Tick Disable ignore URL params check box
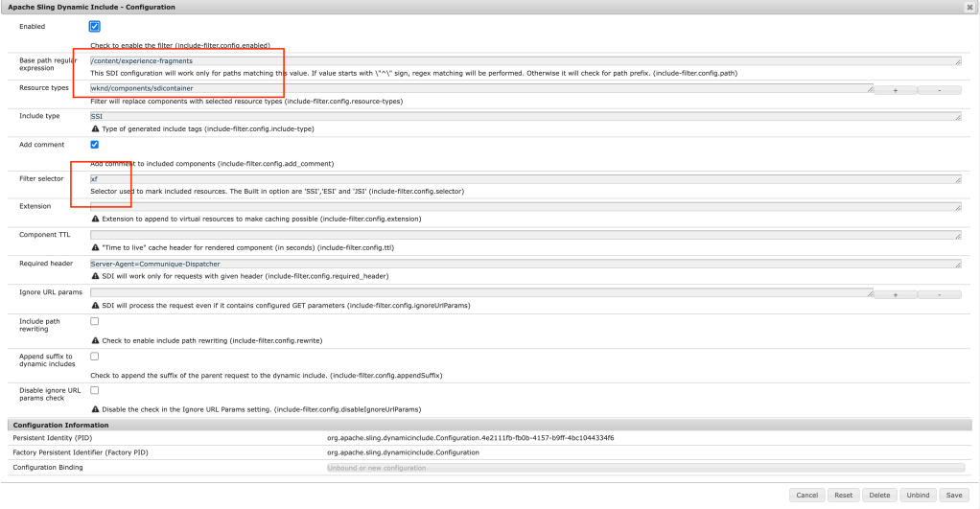Viewport: 980px width, 509px height. point(94,390)
